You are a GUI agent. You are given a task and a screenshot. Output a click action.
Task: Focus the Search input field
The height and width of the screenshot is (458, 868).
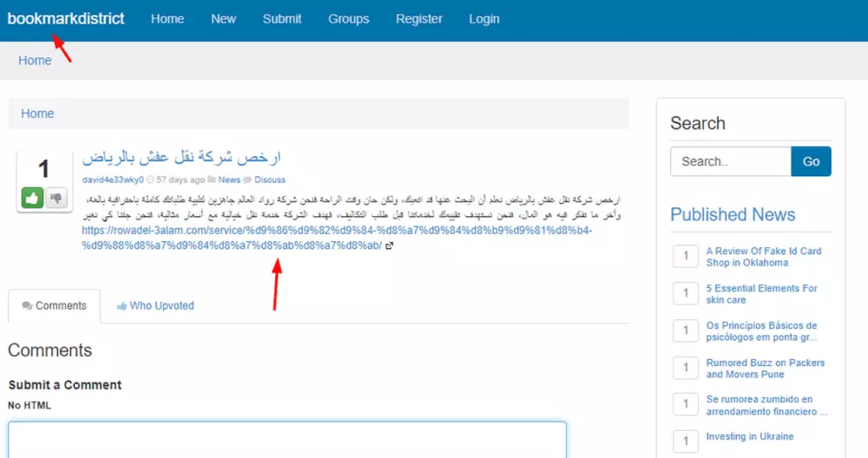[731, 161]
